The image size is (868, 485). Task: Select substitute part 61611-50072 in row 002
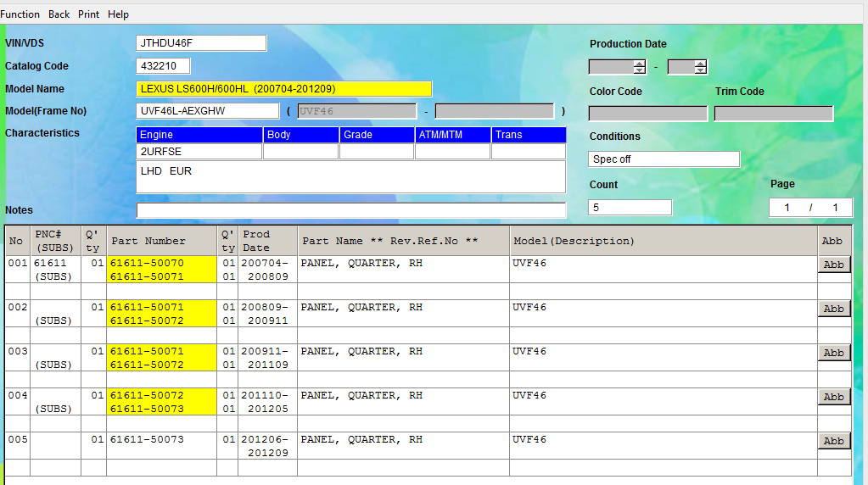click(147, 321)
